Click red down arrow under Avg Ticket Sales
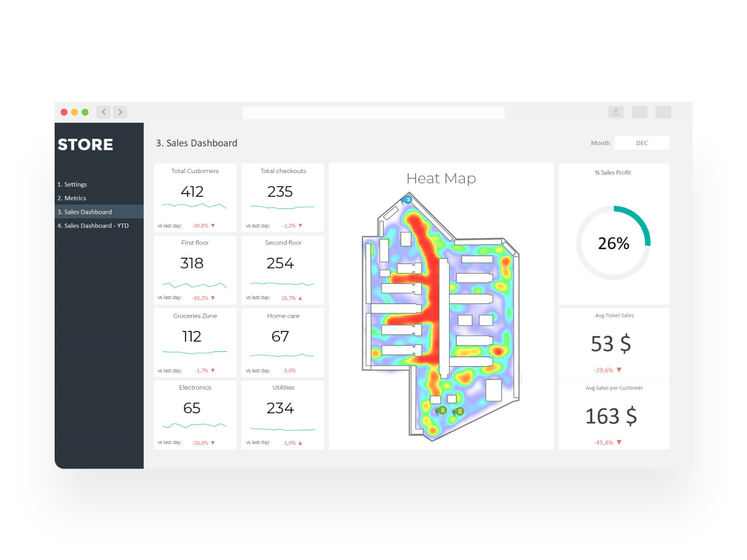The width and height of the screenshot is (747, 560). point(619,370)
